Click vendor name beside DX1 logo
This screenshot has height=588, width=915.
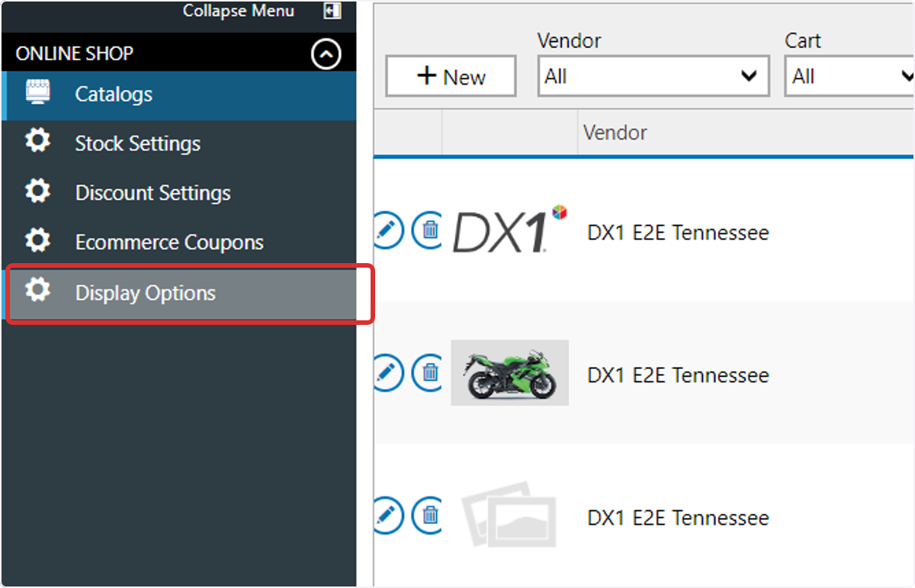pos(678,233)
